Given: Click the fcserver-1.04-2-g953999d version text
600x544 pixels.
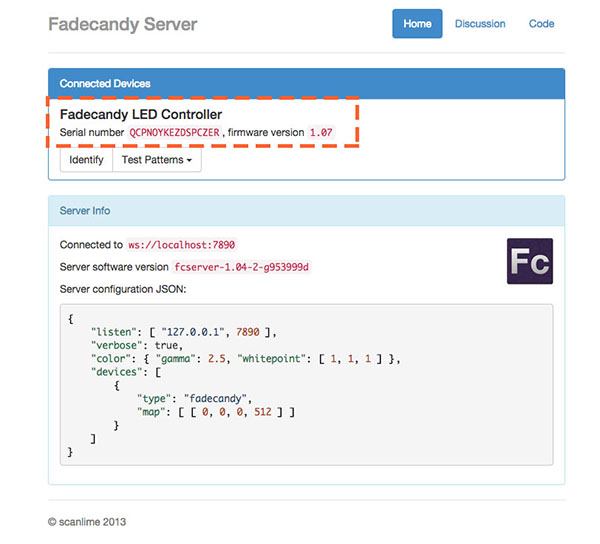Looking at the screenshot, I should [241, 267].
